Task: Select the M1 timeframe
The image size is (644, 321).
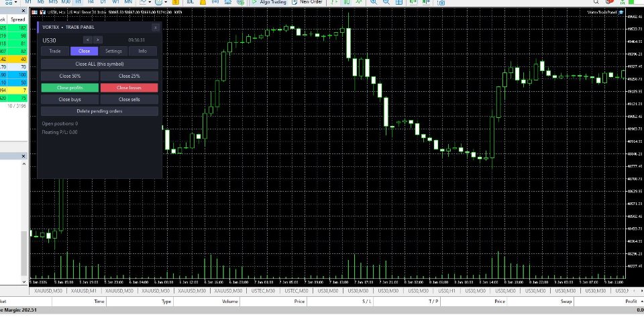Action: [28, 2]
